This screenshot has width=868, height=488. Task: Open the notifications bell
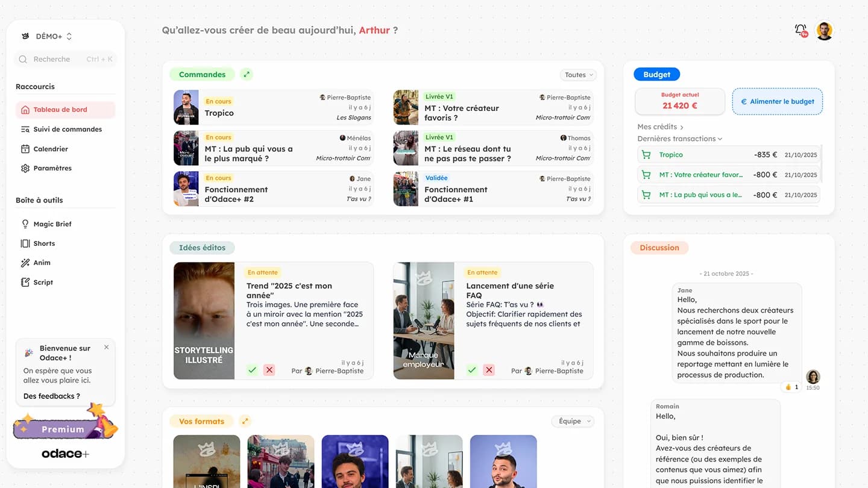tap(800, 30)
